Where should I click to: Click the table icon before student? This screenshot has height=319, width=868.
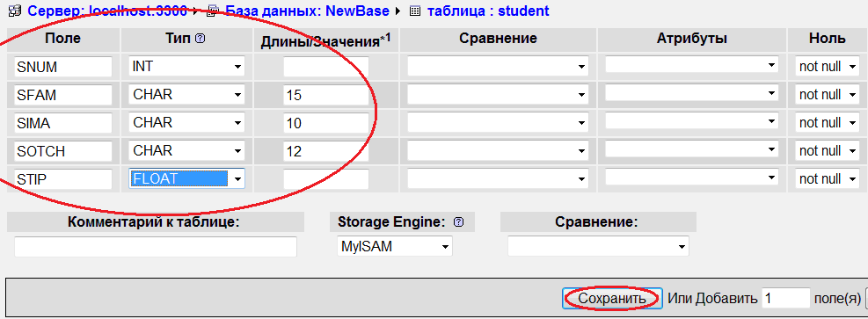(x=414, y=11)
